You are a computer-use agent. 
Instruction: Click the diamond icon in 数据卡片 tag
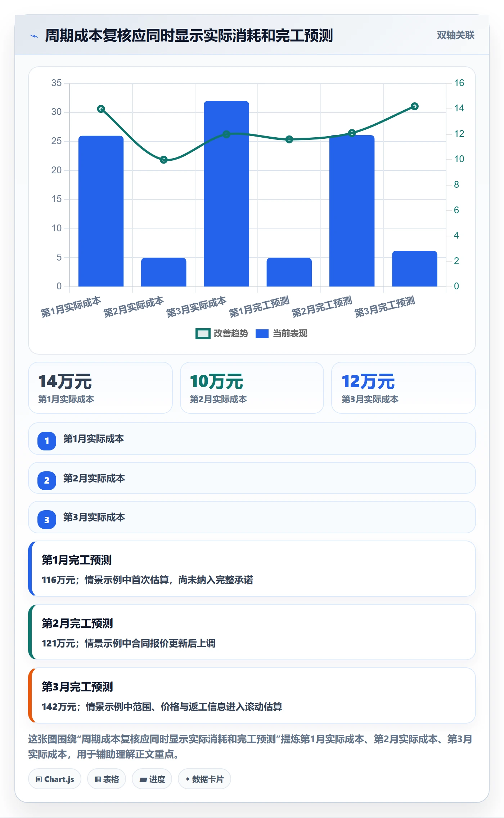(188, 779)
